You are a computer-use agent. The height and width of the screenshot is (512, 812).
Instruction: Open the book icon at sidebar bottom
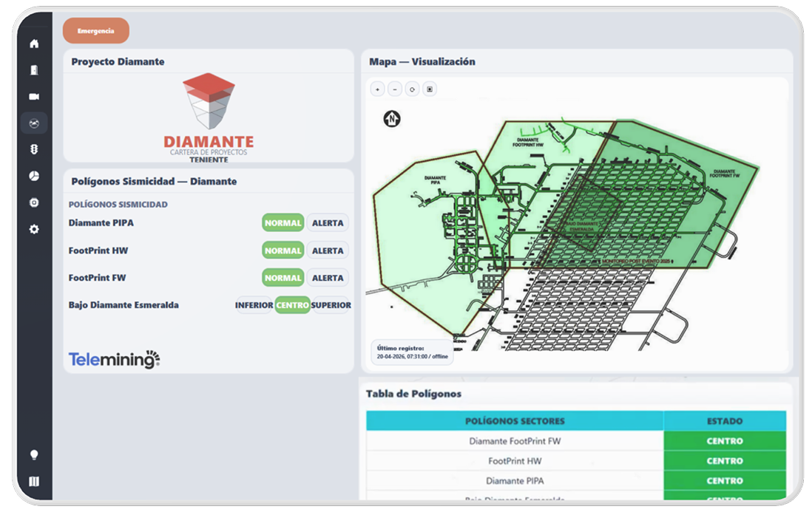pyautogui.click(x=34, y=482)
